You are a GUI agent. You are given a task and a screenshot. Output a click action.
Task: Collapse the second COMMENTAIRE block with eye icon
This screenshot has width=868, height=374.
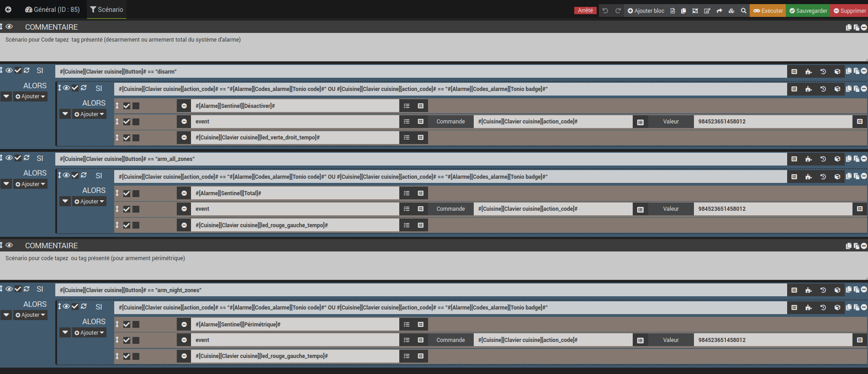(x=9, y=246)
